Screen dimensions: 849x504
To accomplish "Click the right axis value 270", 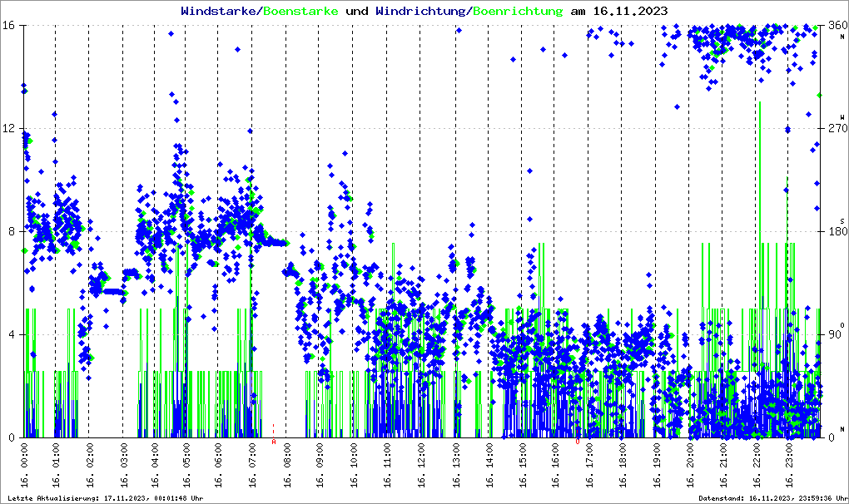I will point(837,129).
